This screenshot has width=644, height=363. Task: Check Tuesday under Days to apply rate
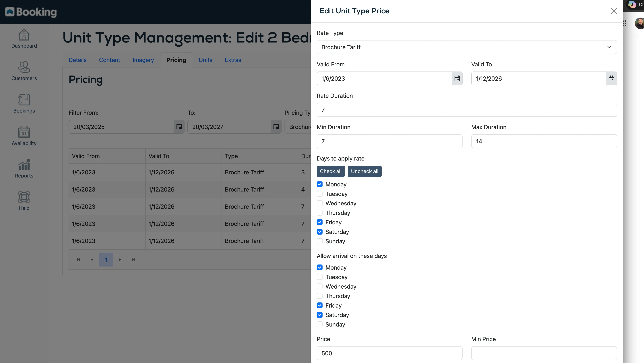(319, 194)
